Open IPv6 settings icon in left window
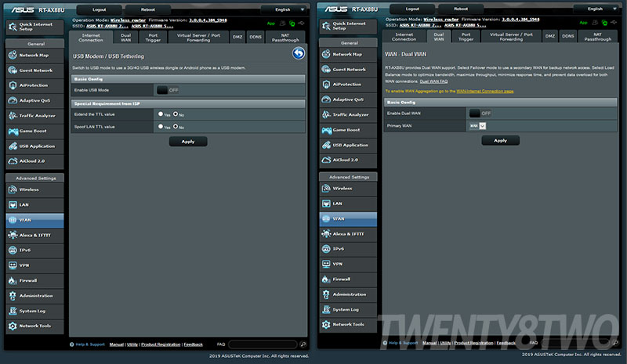The image size is (627, 364). [x=13, y=250]
